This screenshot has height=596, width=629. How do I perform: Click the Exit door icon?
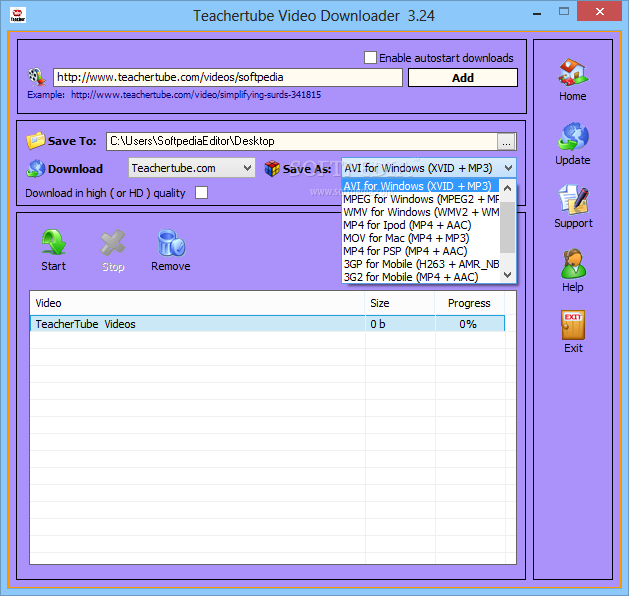pos(573,325)
